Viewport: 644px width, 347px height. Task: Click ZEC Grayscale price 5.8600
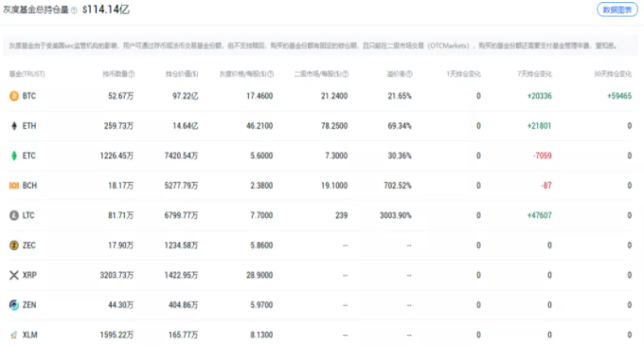261,245
